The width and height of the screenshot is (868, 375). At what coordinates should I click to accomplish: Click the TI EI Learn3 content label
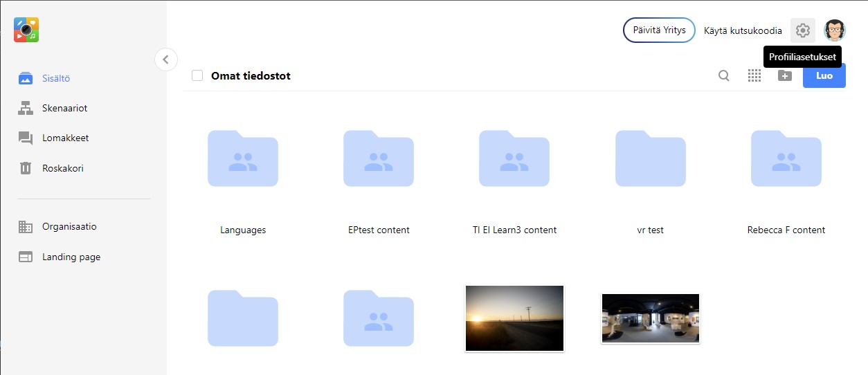tap(514, 230)
